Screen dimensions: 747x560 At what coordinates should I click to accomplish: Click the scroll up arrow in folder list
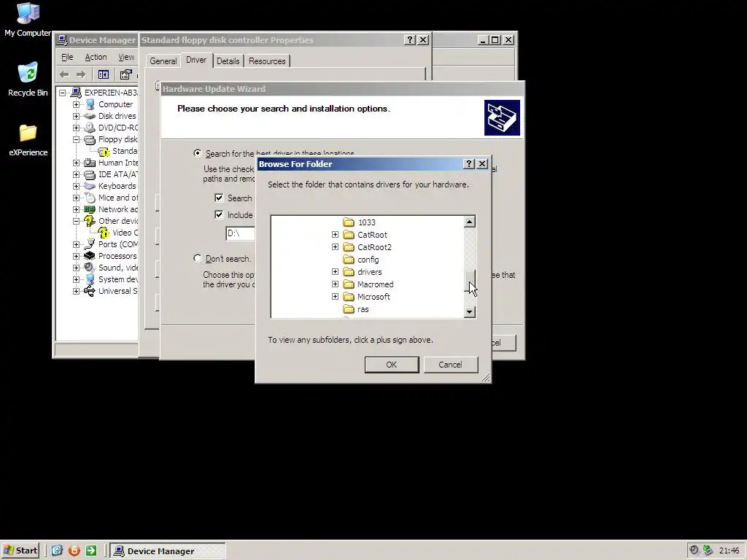pos(470,222)
